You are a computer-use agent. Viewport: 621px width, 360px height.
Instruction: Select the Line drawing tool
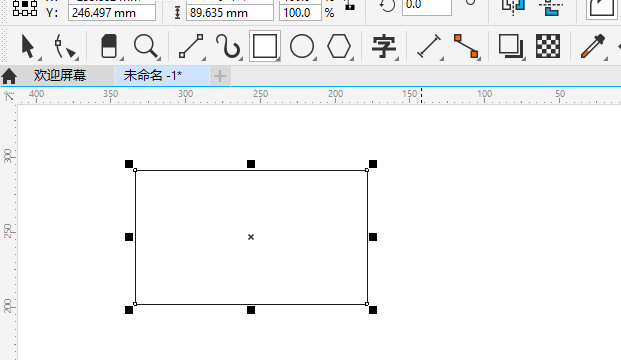pyautogui.click(x=191, y=46)
